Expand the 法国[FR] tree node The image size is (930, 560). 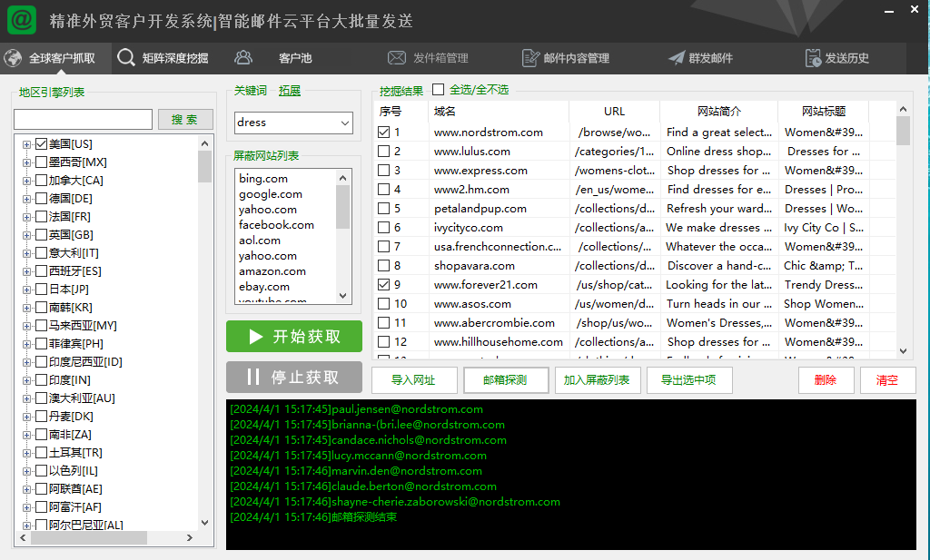pos(26,217)
